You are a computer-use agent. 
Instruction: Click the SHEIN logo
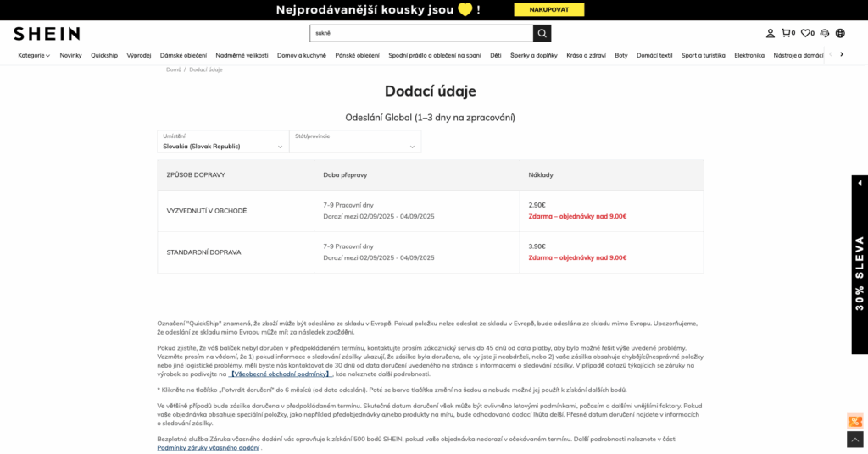(x=47, y=34)
